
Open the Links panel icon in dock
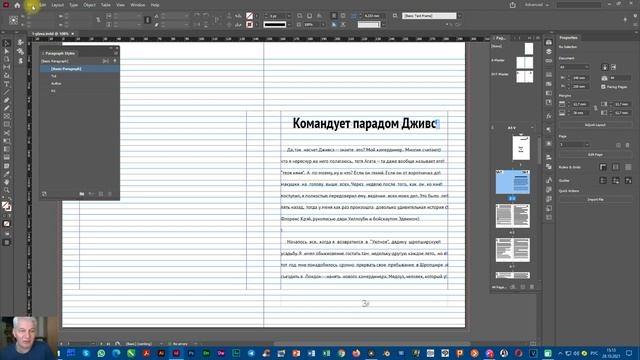pos(549,61)
